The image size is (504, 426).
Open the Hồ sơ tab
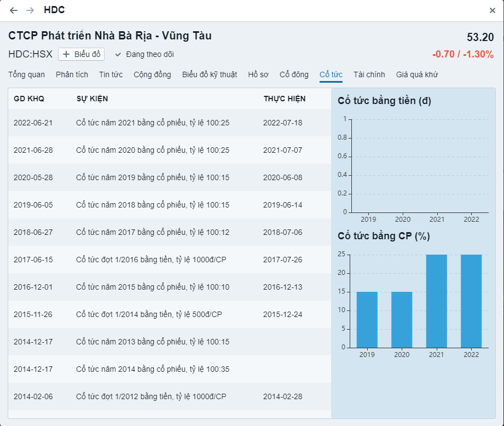pos(258,74)
